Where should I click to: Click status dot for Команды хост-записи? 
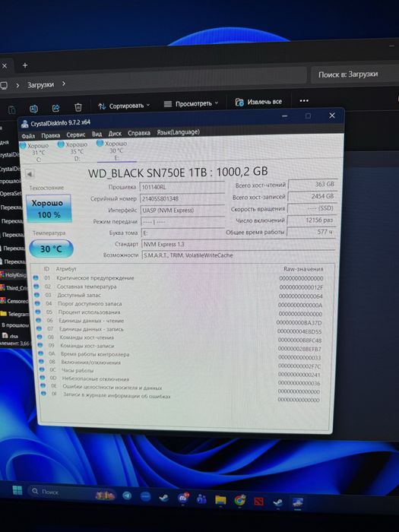coord(40,345)
